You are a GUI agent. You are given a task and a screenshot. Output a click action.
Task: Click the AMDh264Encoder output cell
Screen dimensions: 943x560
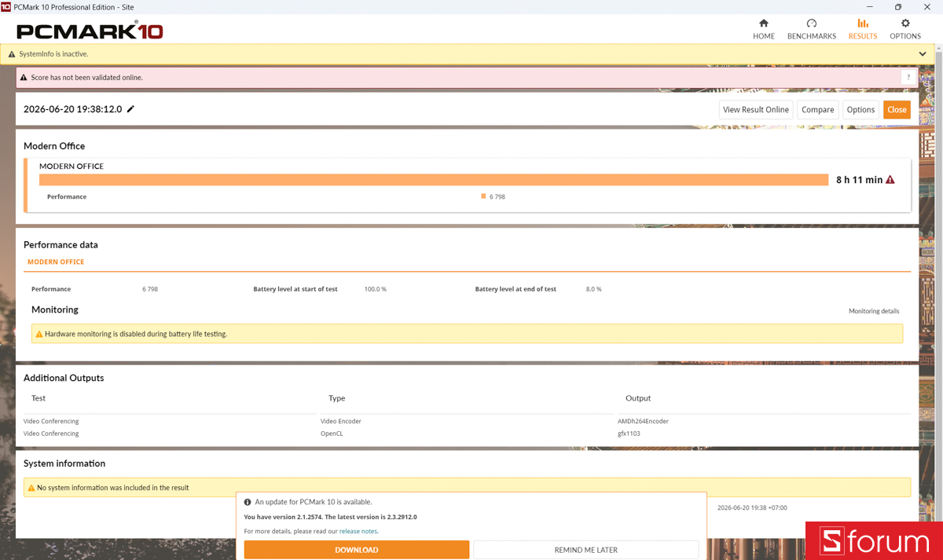(x=643, y=421)
